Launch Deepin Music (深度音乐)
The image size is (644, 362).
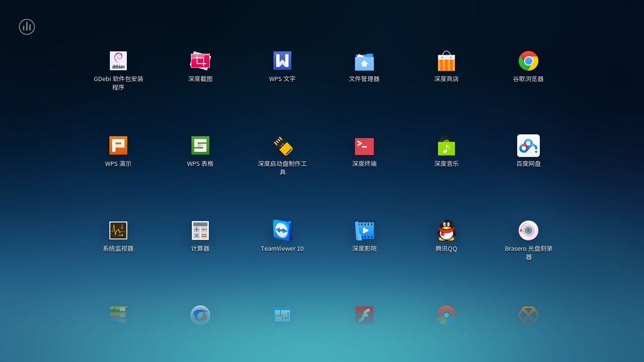tap(446, 146)
